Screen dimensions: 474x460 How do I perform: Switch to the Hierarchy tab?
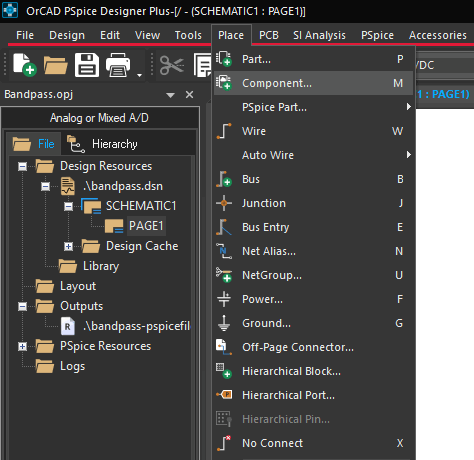click(102, 144)
